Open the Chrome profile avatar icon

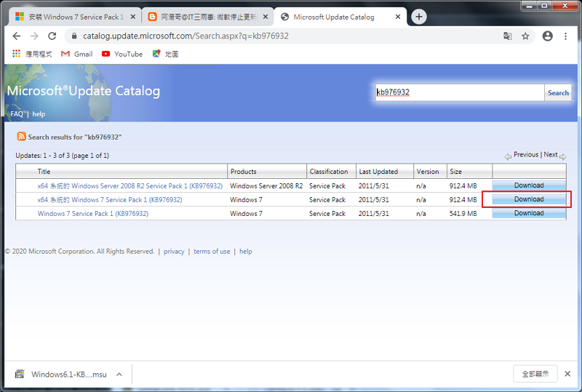click(548, 36)
